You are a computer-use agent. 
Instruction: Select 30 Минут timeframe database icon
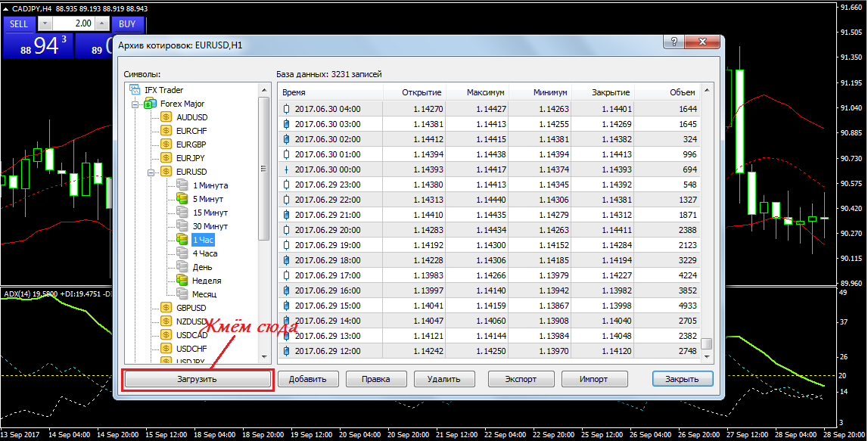tap(182, 225)
